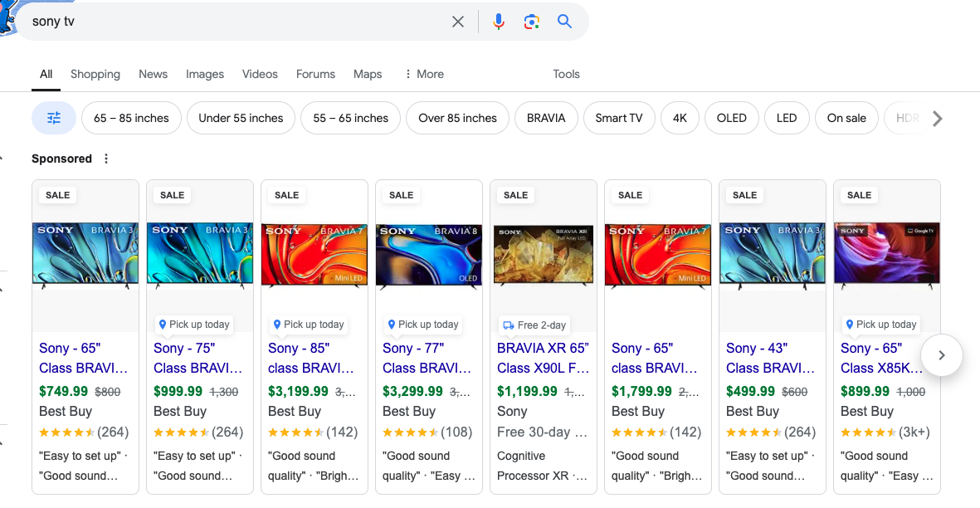Screen dimensions: 980x508
Task: Open the Sponsored three-dot info menu
Action: tap(106, 159)
